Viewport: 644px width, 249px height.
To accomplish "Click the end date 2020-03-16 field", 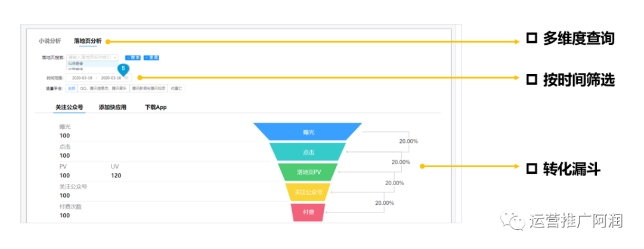I will tap(111, 78).
